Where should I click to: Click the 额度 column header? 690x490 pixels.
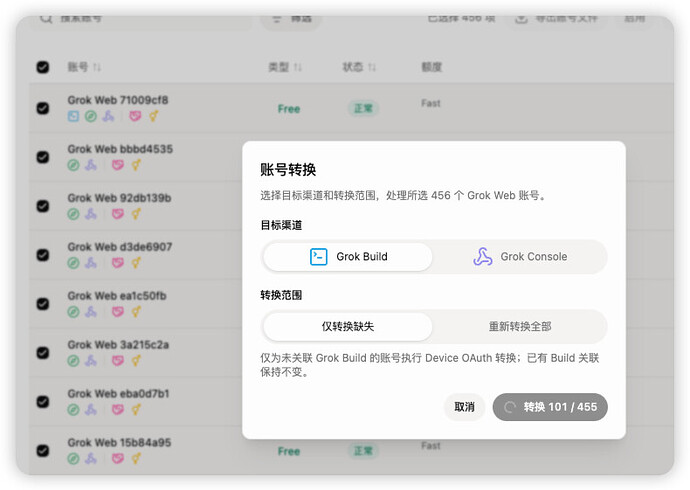pos(432,67)
